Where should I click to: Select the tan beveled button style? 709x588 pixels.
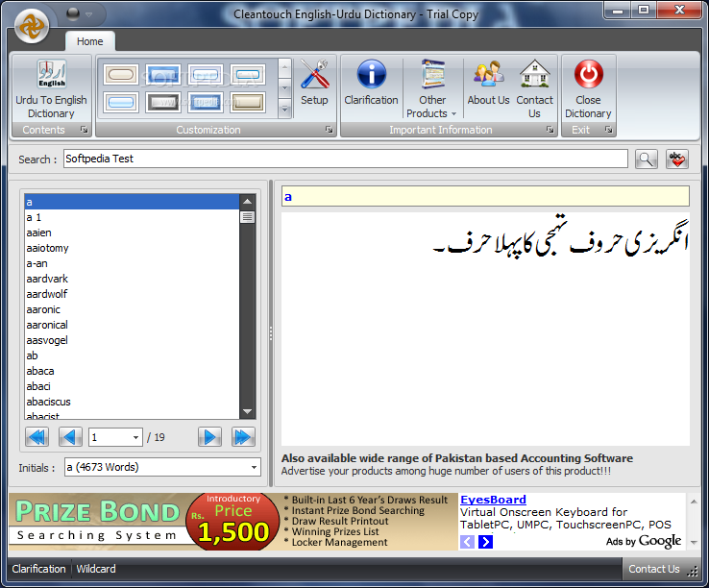tap(248, 102)
